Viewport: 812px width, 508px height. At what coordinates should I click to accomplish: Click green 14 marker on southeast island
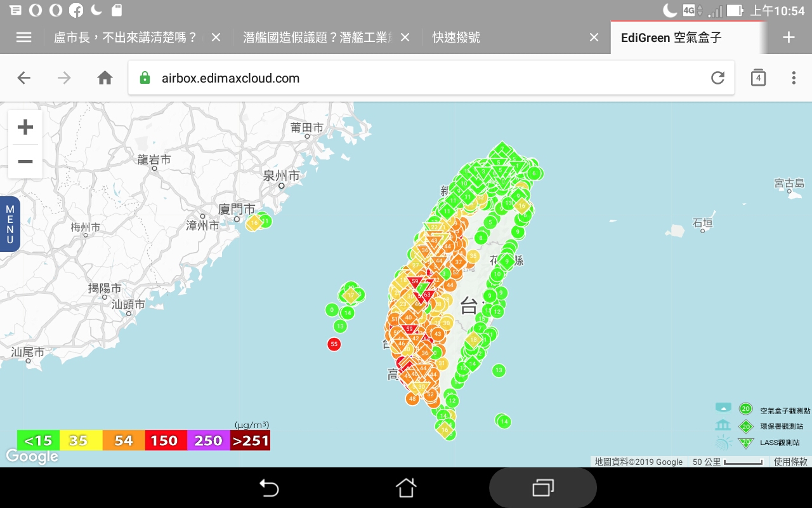[504, 422]
